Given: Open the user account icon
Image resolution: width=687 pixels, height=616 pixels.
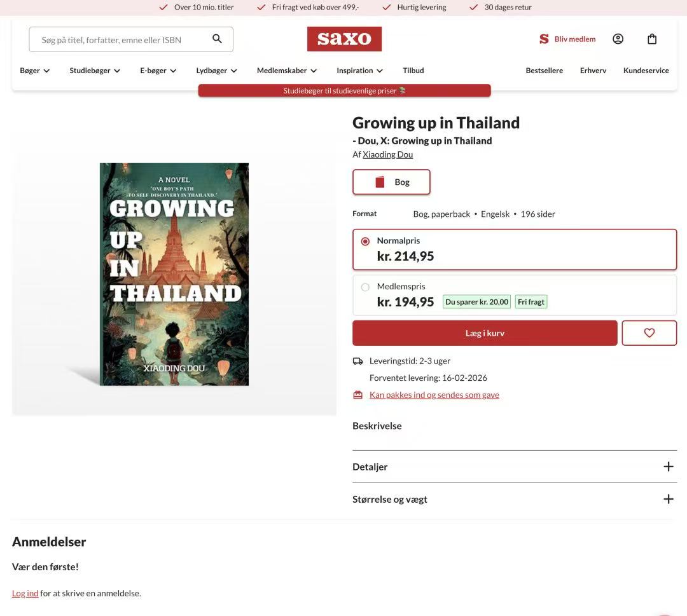Looking at the screenshot, I should pos(618,39).
